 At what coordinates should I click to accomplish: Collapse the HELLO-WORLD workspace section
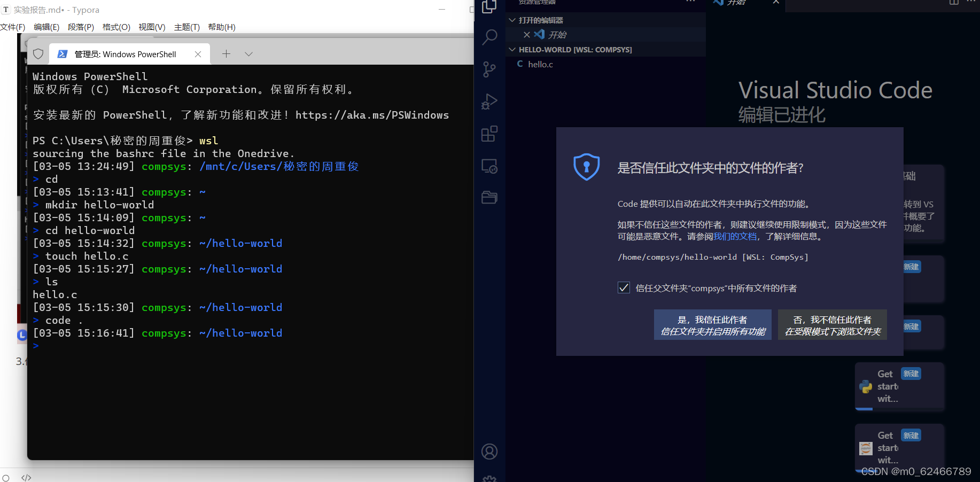point(512,49)
